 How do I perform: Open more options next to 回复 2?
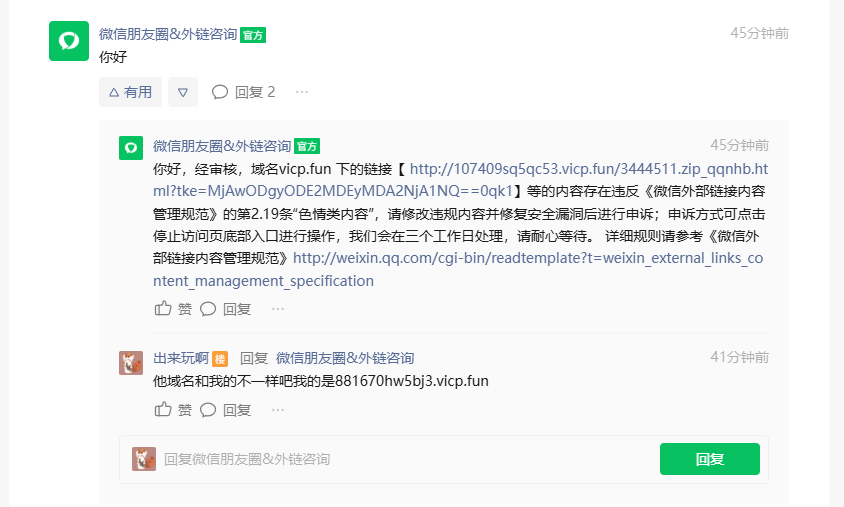coord(302,92)
